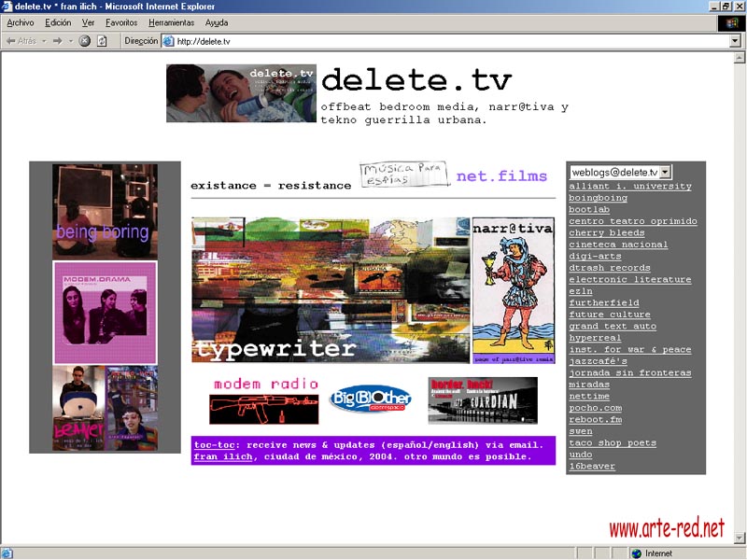Click the browser Stop button
Screen dimensions: 747x560
click(x=85, y=41)
